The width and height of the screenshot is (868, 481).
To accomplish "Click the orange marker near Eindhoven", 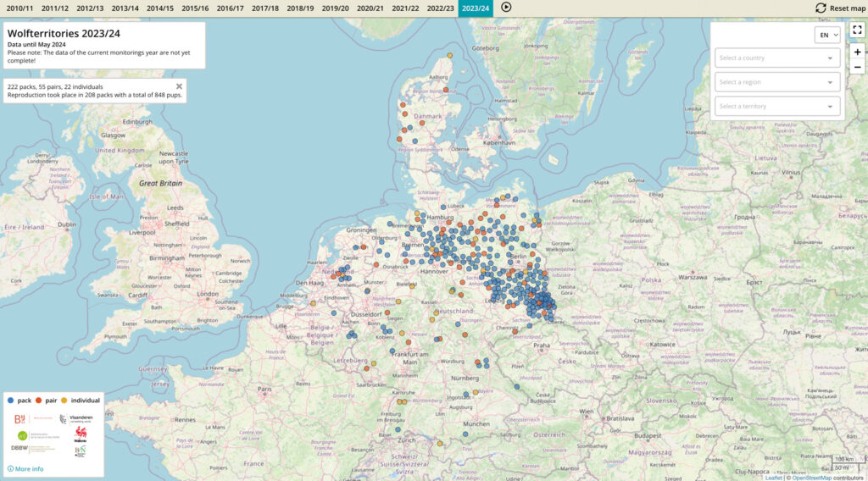I will click(x=313, y=303).
